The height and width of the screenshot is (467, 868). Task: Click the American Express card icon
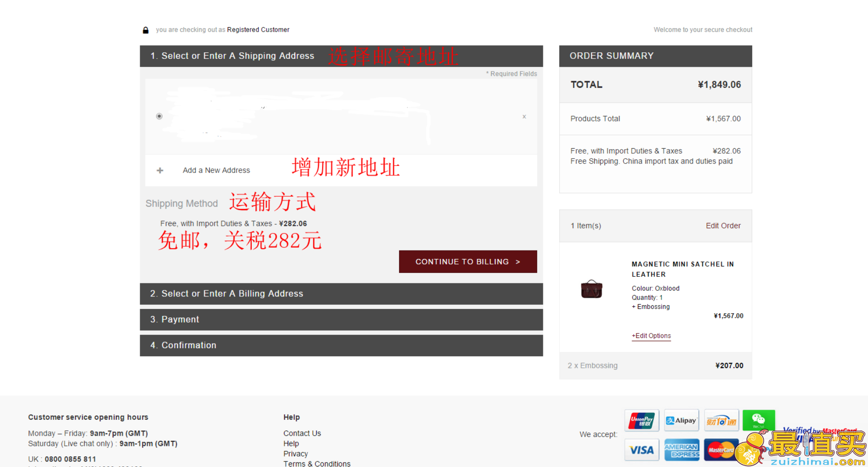tap(682, 450)
